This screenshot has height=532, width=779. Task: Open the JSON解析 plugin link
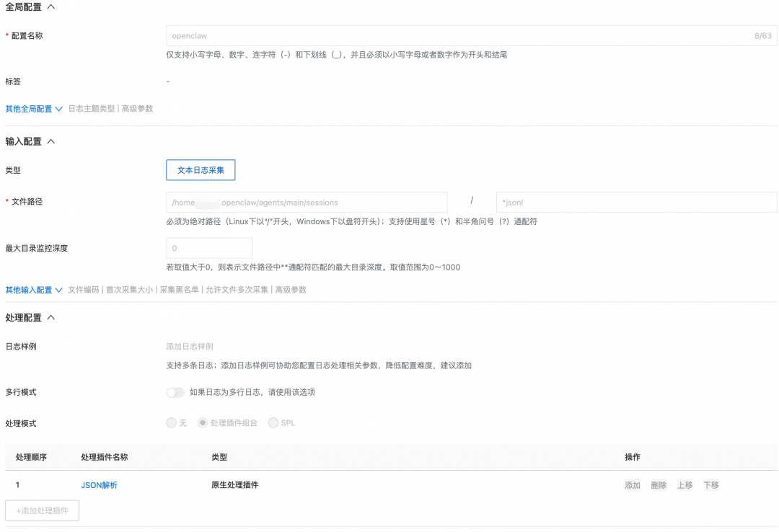(x=98, y=485)
